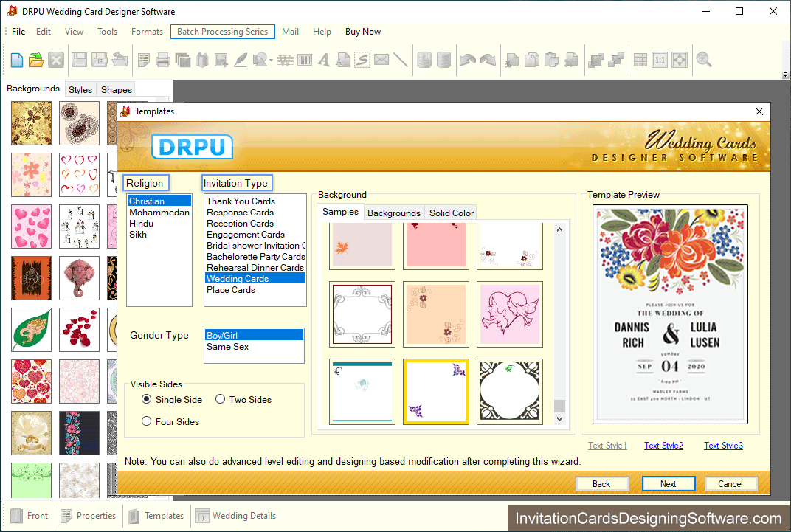
Task: Select the black ornate frame sample
Action: point(510,391)
